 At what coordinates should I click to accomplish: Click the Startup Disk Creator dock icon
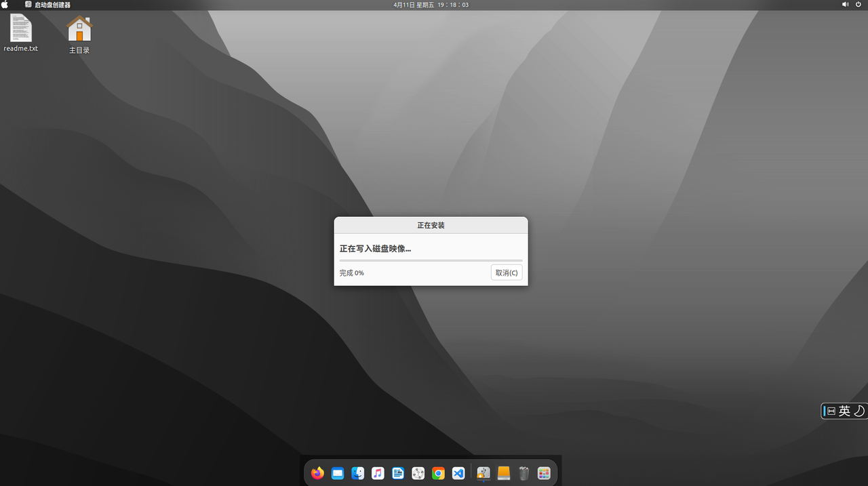484,473
